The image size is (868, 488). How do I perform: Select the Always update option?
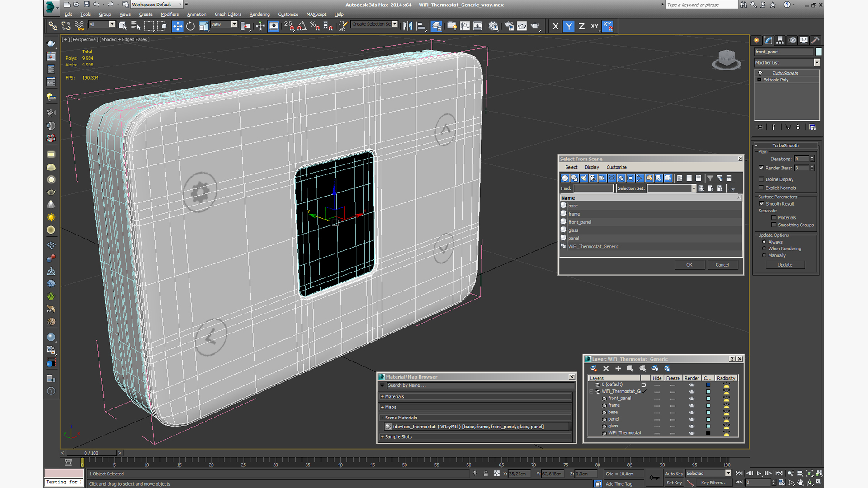click(764, 242)
